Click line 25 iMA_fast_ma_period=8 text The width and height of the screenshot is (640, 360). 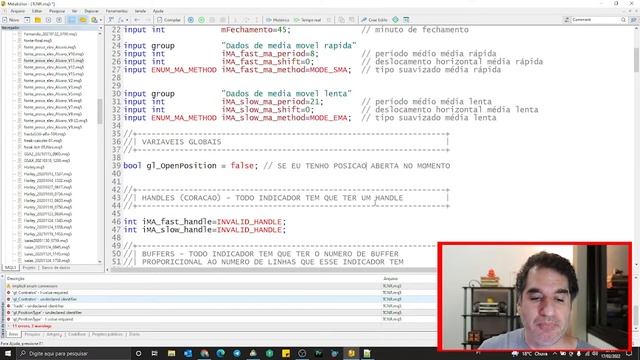[270, 53]
